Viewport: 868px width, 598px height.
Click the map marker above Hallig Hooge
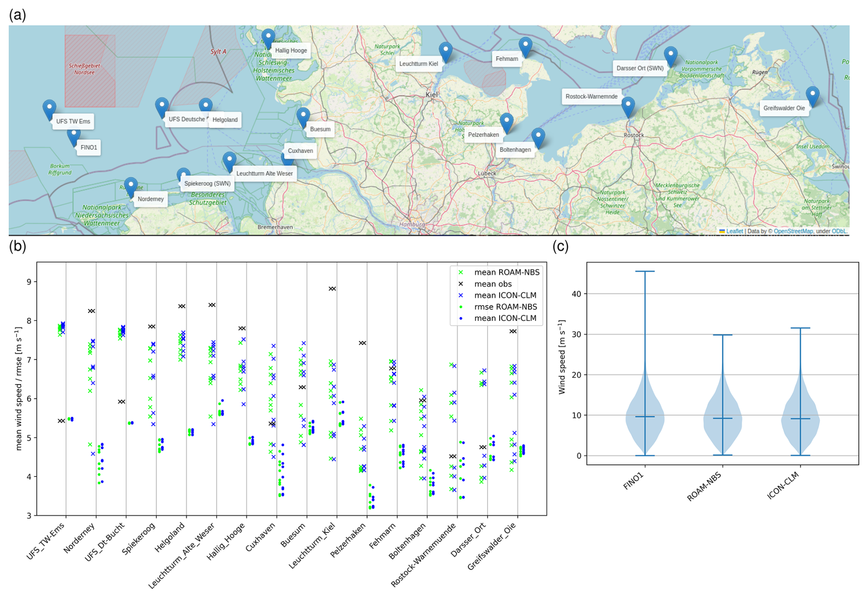[x=268, y=37]
